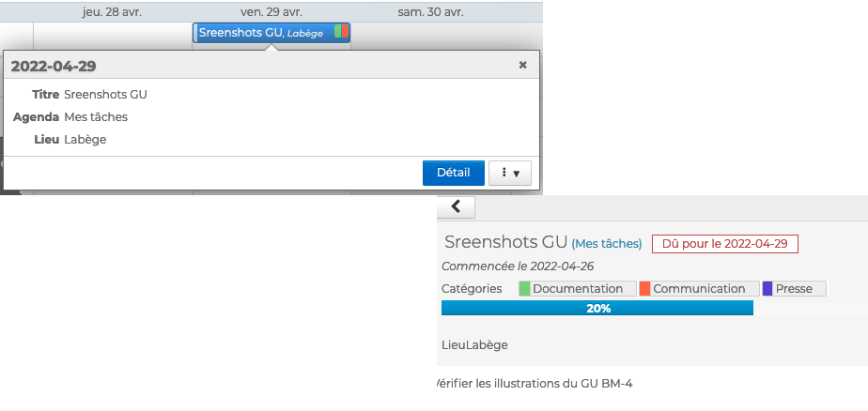Select the sam. 30 avr. column header
The height and width of the screenshot is (411, 868).
click(431, 12)
